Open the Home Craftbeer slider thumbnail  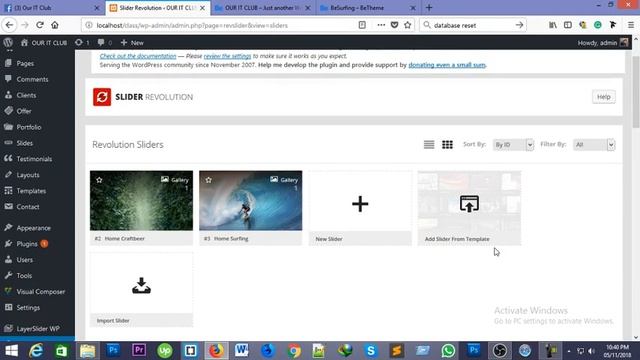tap(141, 200)
